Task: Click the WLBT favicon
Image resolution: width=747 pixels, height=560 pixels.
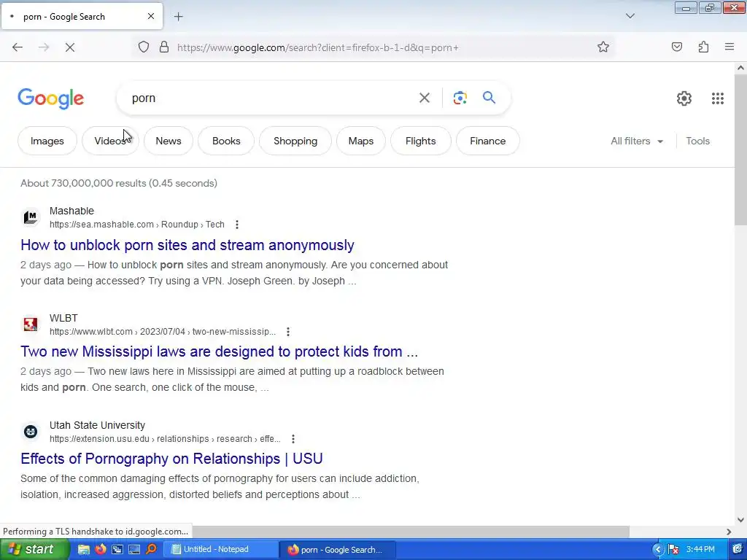Action: 31,324
